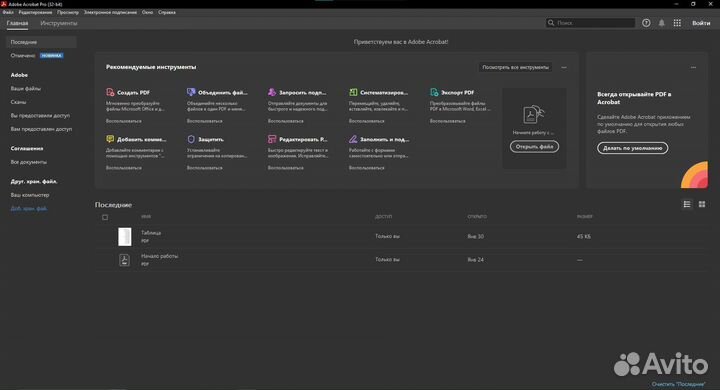Viewport: 720px width, 390px height.
Task: Sort by the ОТКРЫТО column header
Action: pyautogui.click(x=477, y=217)
